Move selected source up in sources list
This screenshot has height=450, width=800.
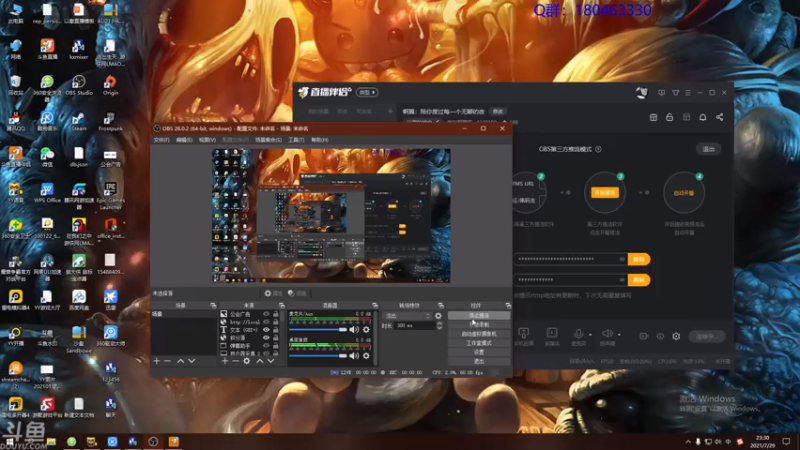click(x=260, y=361)
